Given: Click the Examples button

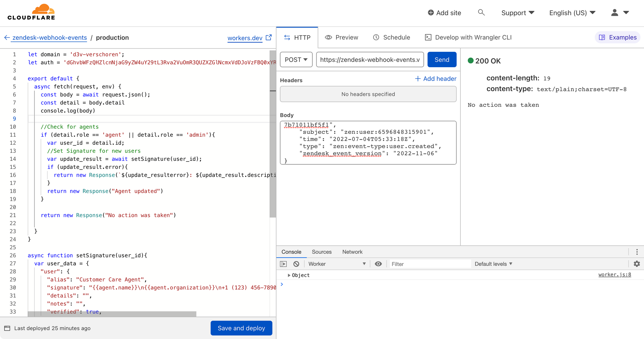Looking at the screenshot, I should tap(618, 37).
